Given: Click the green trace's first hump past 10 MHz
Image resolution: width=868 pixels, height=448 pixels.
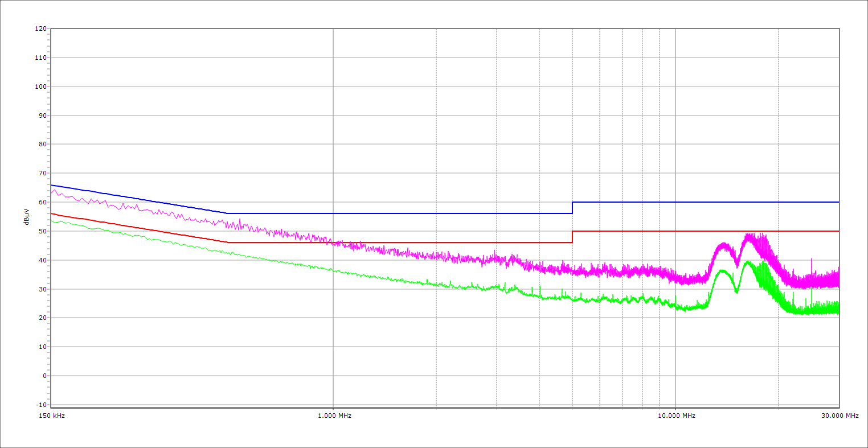Looking at the screenshot, I should [x=722, y=271].
